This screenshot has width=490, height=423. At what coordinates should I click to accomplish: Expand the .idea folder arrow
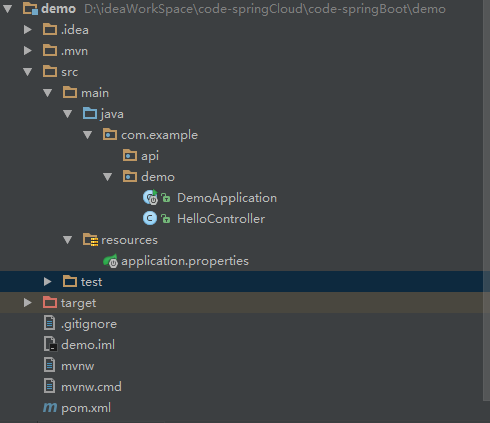[28, 30]
